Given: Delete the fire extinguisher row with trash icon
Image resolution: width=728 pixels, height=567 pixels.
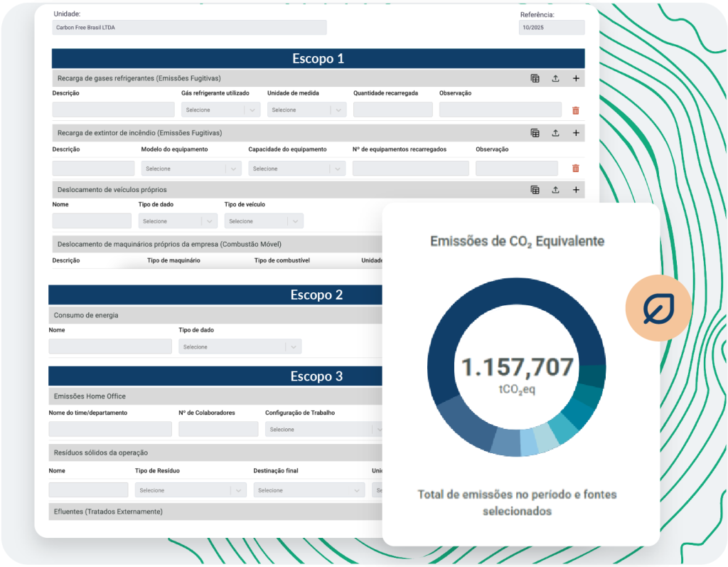Looking at the screenshot, I should click(x=576, y=168).
